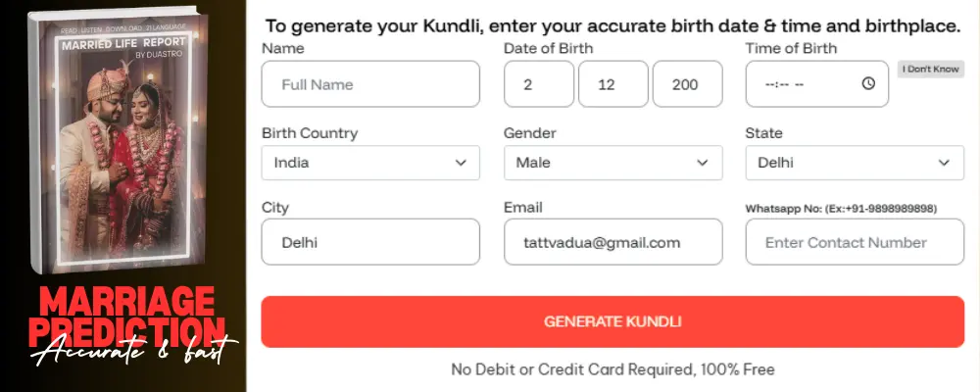
Task: Expand the State dropdown showing Delhi
Action: point(854,163)
